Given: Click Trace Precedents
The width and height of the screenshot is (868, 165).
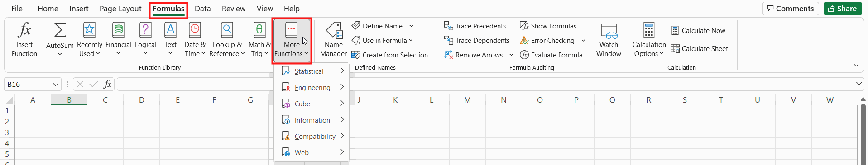Looking at the screenshot, I should [475, 26].
